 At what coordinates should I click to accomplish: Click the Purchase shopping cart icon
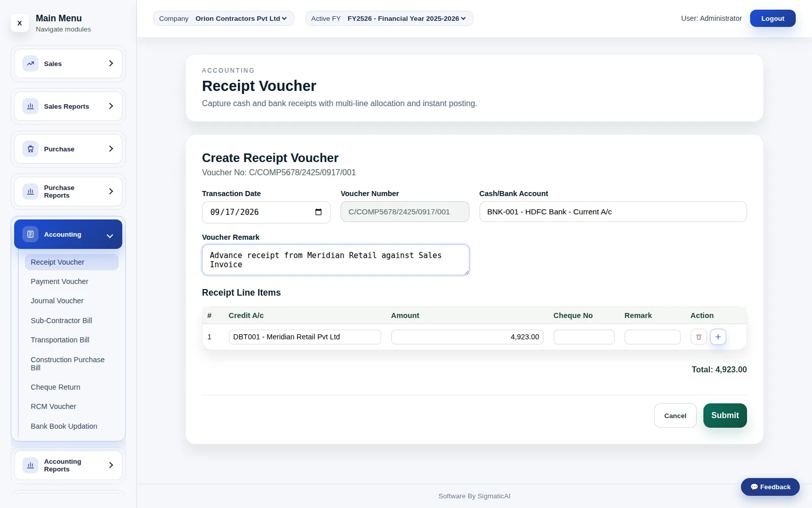click(30, 149)
